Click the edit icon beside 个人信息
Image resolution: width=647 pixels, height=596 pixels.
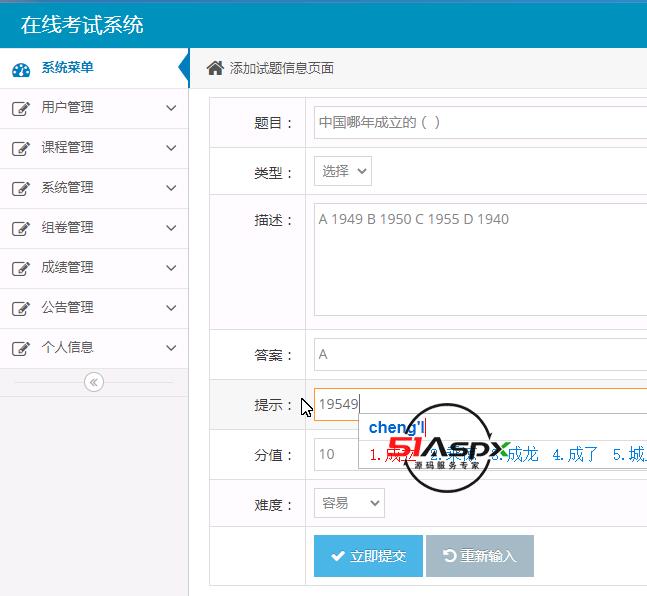coord(21,348)
